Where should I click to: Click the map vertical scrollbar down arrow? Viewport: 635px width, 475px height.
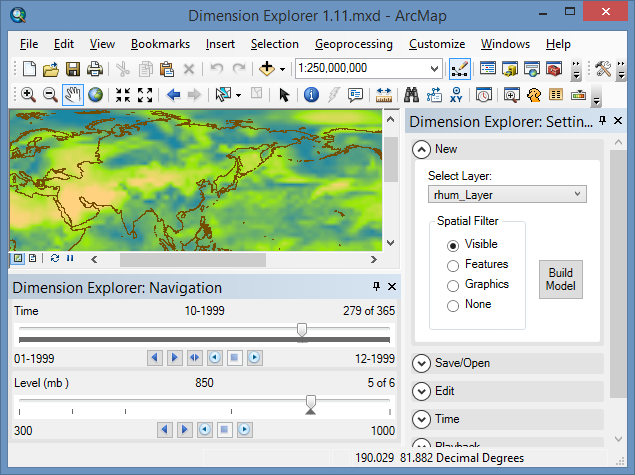click(390, 243)
